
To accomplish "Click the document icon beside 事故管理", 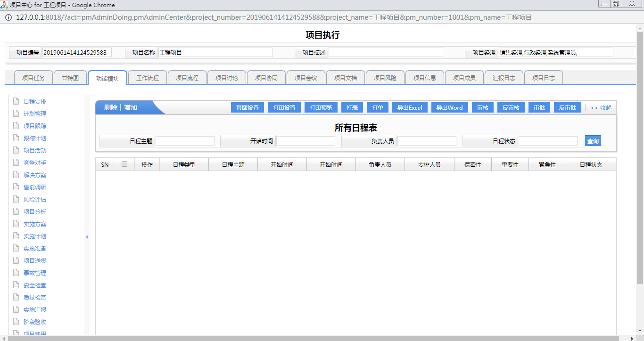I will tap(16, 273).
